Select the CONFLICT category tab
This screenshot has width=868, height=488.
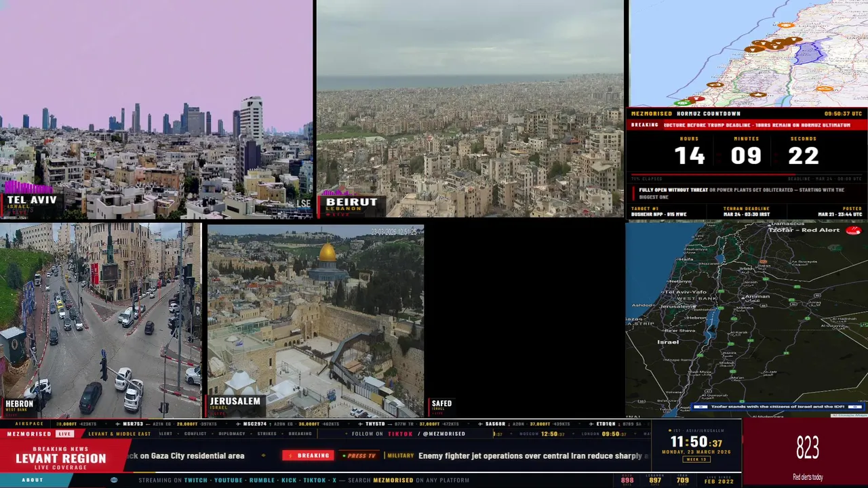tap(195, 434)
